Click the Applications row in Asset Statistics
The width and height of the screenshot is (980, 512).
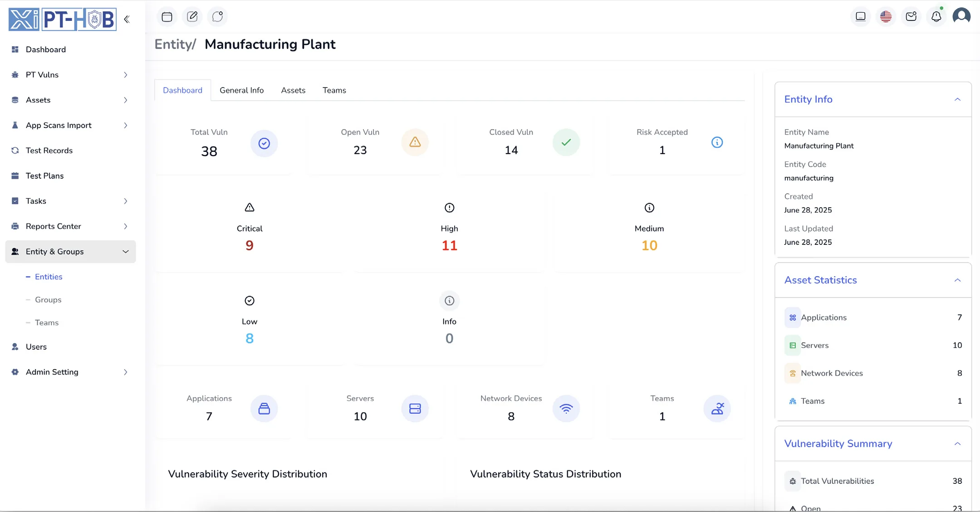pyautogui.click(x=873, y=318)
